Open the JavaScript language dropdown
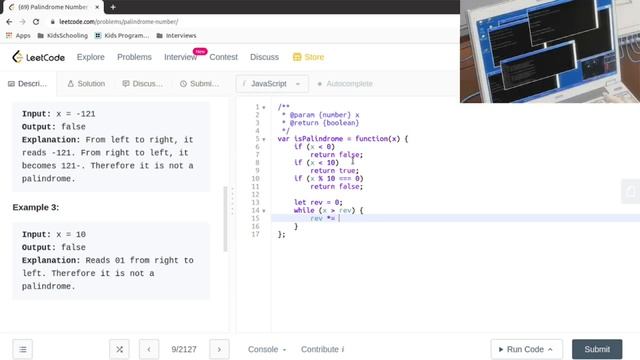 (272, 84)
